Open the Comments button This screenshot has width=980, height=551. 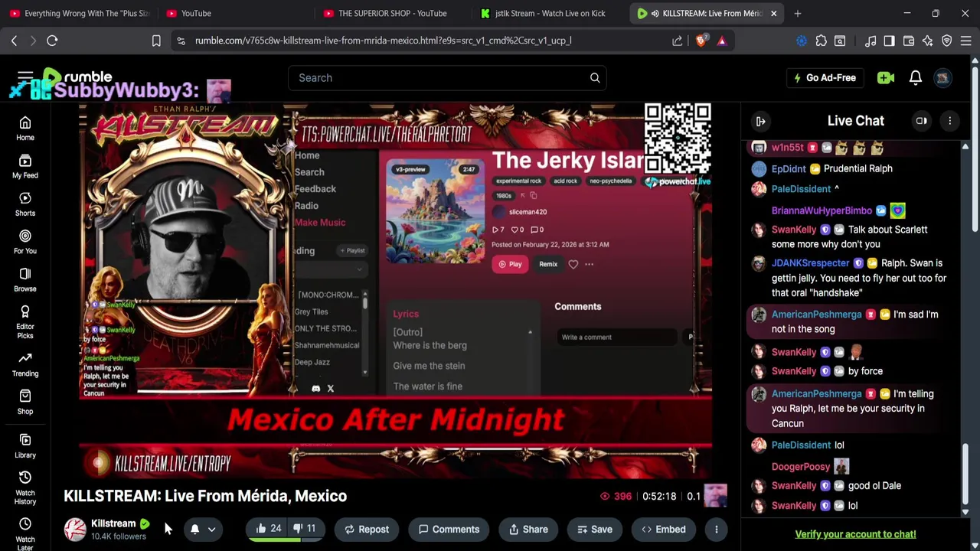449,529
